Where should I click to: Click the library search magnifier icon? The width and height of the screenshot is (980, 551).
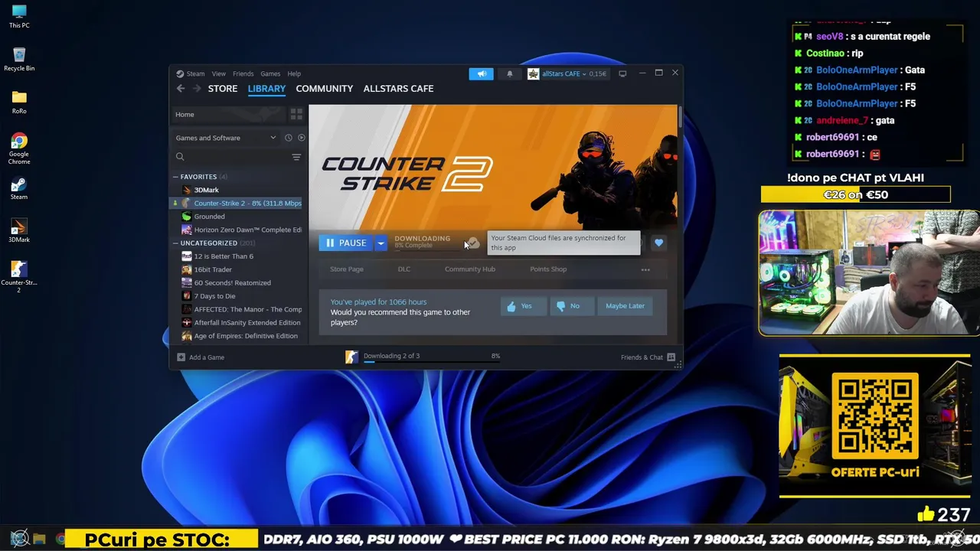(x=180, y=157)
